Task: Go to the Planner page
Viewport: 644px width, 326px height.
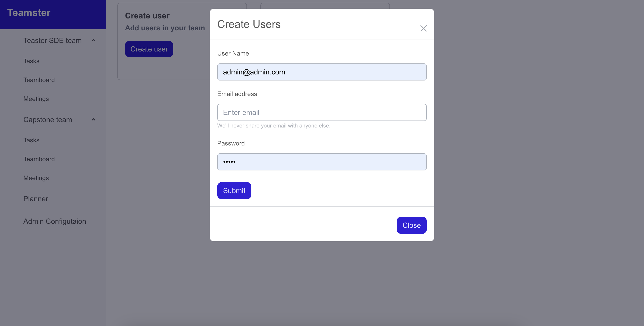Action: pyautogui.click(x=36, y=199)
